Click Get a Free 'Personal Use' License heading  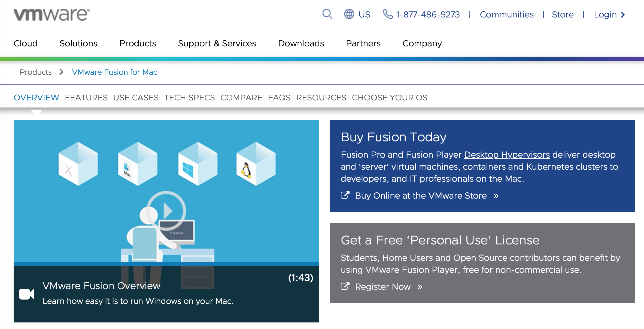coord(440,240)
